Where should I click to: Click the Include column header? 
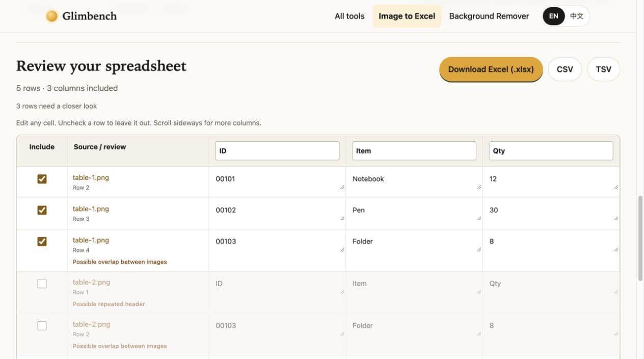tap(42, 147)
